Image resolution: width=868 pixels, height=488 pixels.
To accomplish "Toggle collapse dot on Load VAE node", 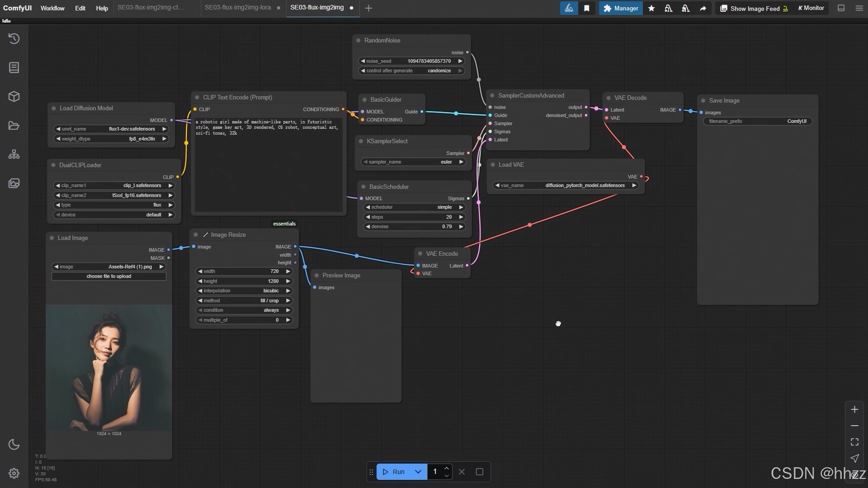I will pos(493,165).
